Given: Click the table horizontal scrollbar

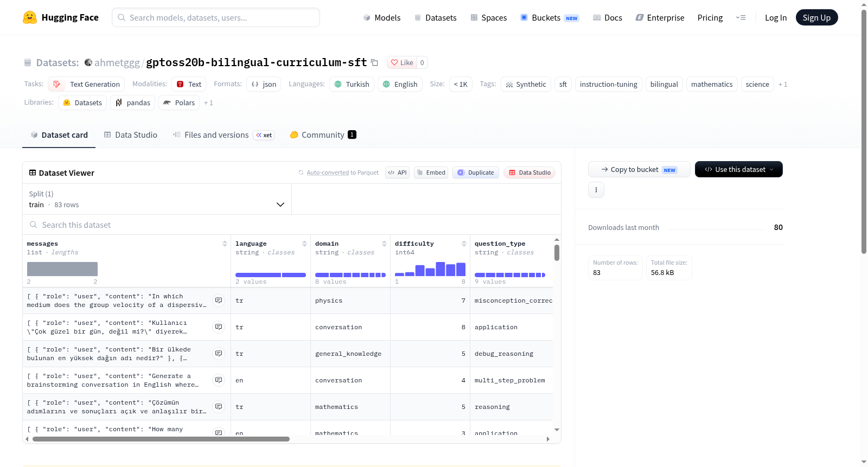Looking at the screenshot, I should pos(161,439).
